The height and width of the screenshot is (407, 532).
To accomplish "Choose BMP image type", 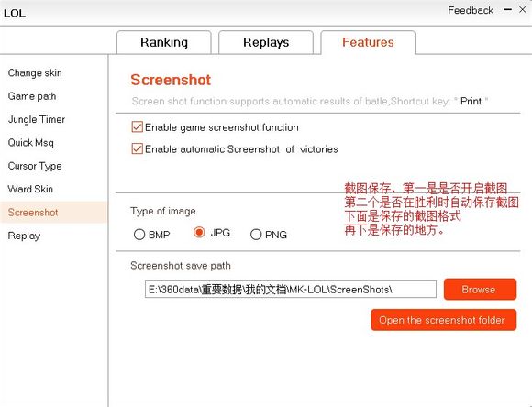I will 139,235.
